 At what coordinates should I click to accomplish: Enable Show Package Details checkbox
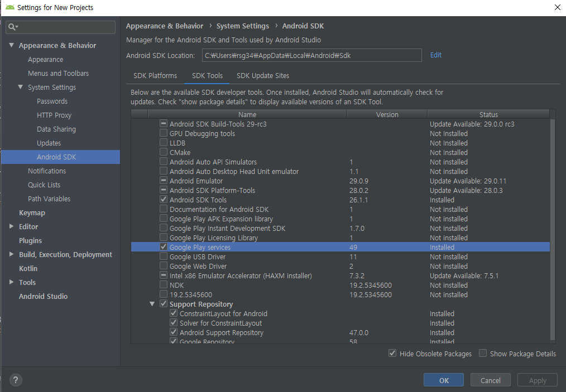pos(483,354)
